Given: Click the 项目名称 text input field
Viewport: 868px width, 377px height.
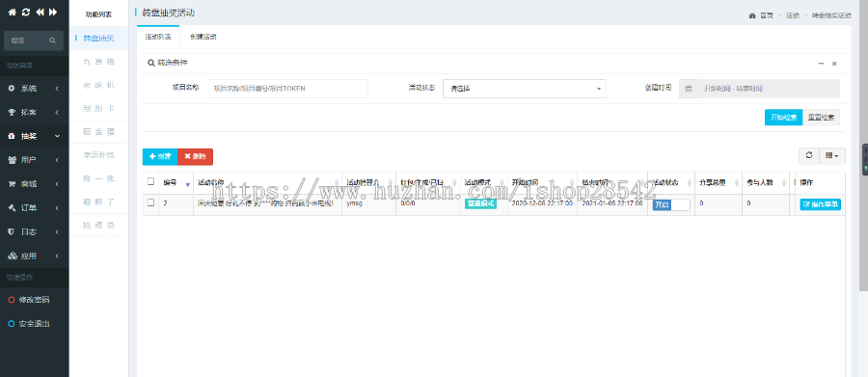Looking at the screenshot, I should [287, 89].
